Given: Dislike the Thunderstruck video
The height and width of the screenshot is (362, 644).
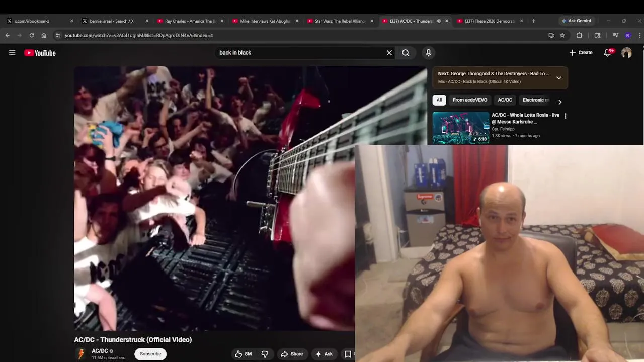Looking at the screenshot, I should pos(265,354).
